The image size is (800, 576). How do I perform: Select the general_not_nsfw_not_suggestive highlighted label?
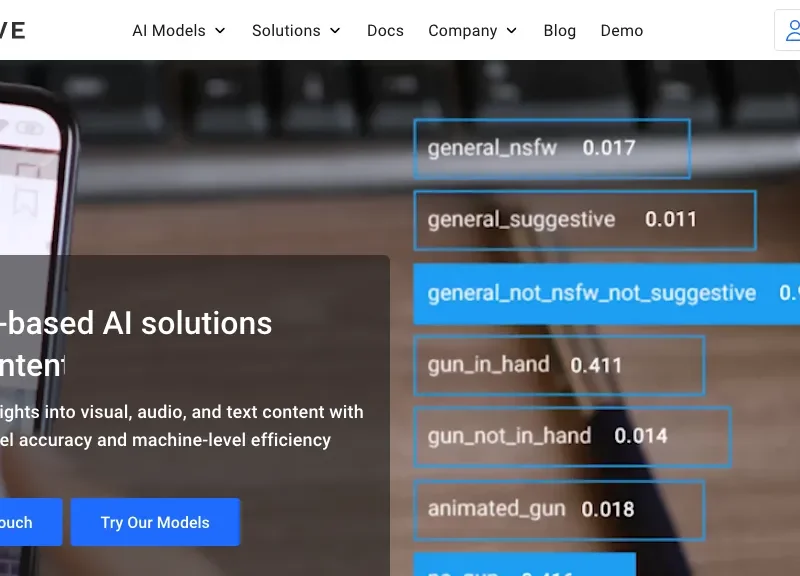point(607,293)
